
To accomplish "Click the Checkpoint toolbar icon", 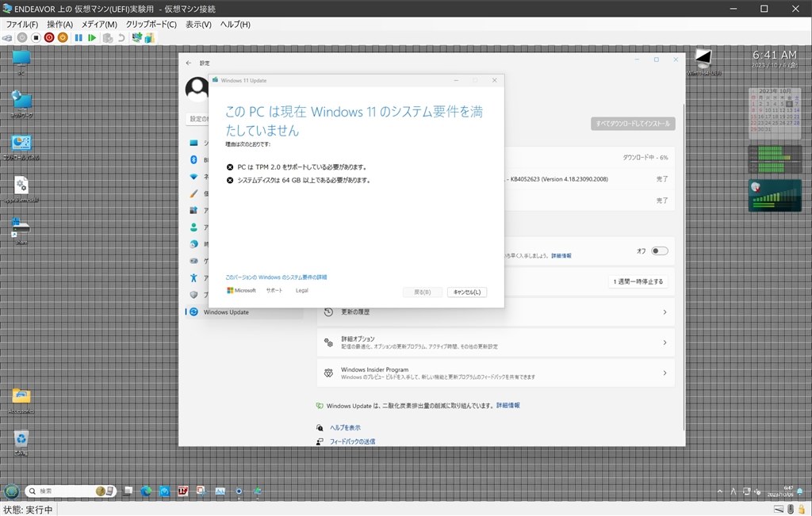I will tap(108, 38).
